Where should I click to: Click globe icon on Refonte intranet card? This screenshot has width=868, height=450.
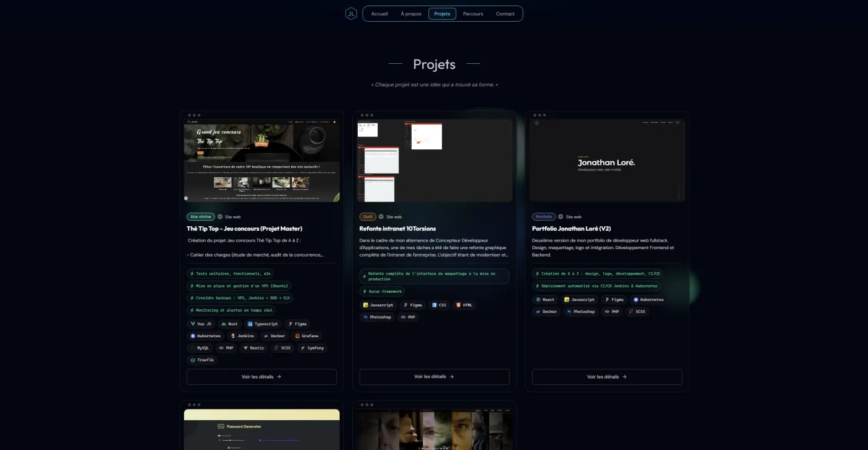pyautogui.click(x=381, y=217)
